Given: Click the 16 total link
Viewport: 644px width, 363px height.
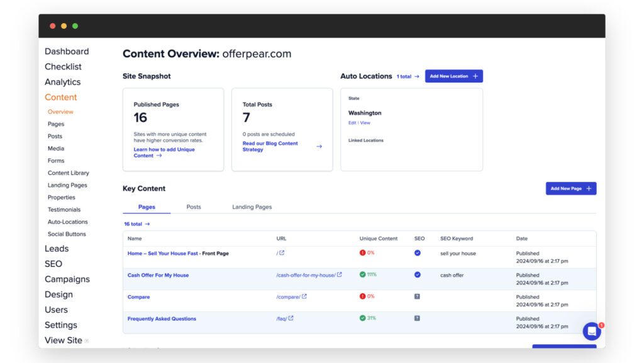Looking at the screenshot, I should (x=133, y=224).
